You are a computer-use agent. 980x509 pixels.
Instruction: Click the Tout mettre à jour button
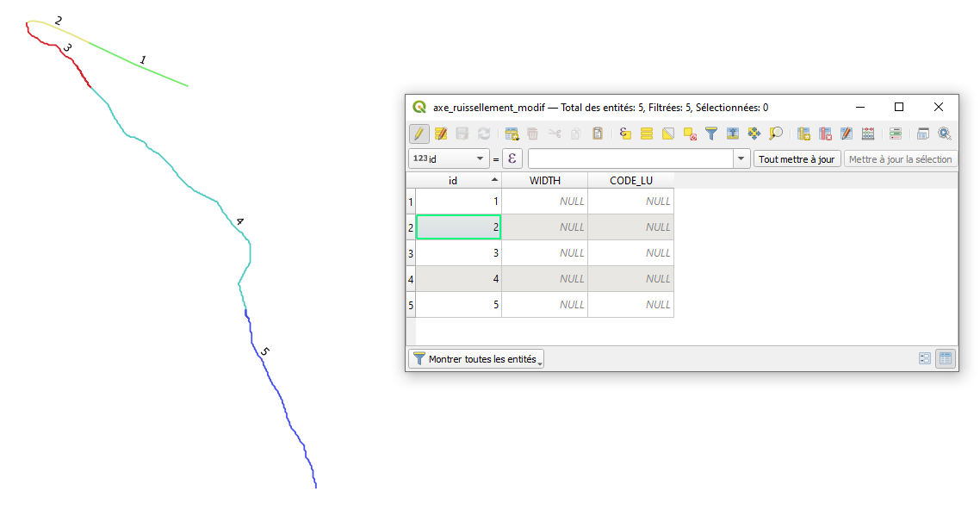point(797,158)
